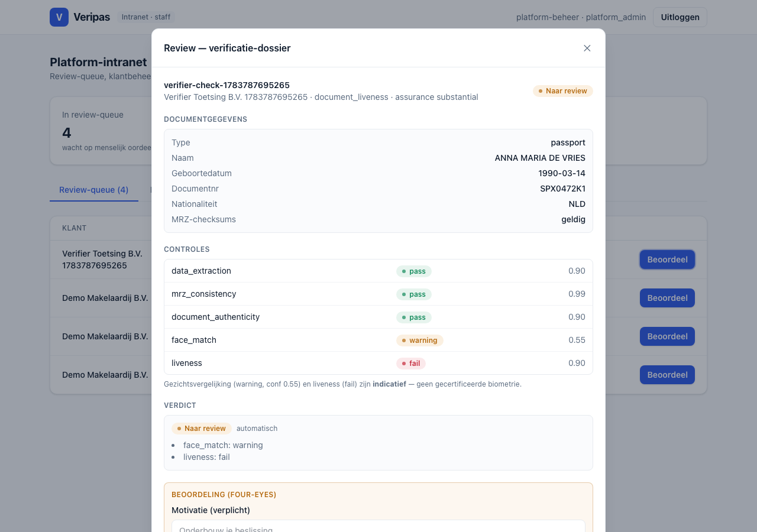Click the fail badge on the liveness row
Viewport: 757px width, 532px height.
(411, 364)
